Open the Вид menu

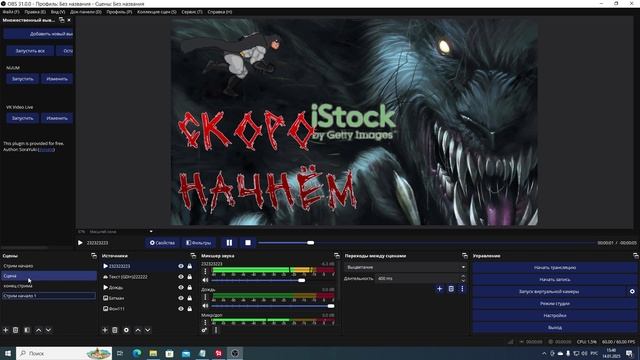coord(58,12)
